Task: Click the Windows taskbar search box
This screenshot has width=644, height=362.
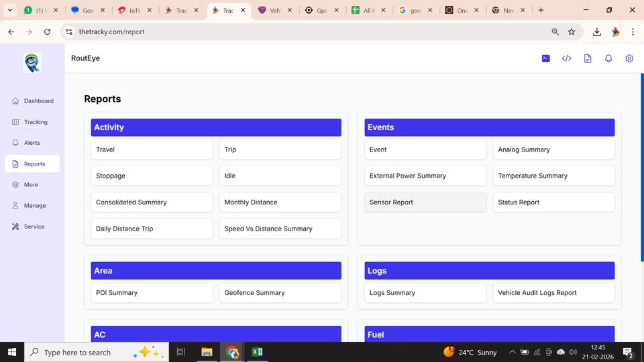Action: tap(97, 352)
